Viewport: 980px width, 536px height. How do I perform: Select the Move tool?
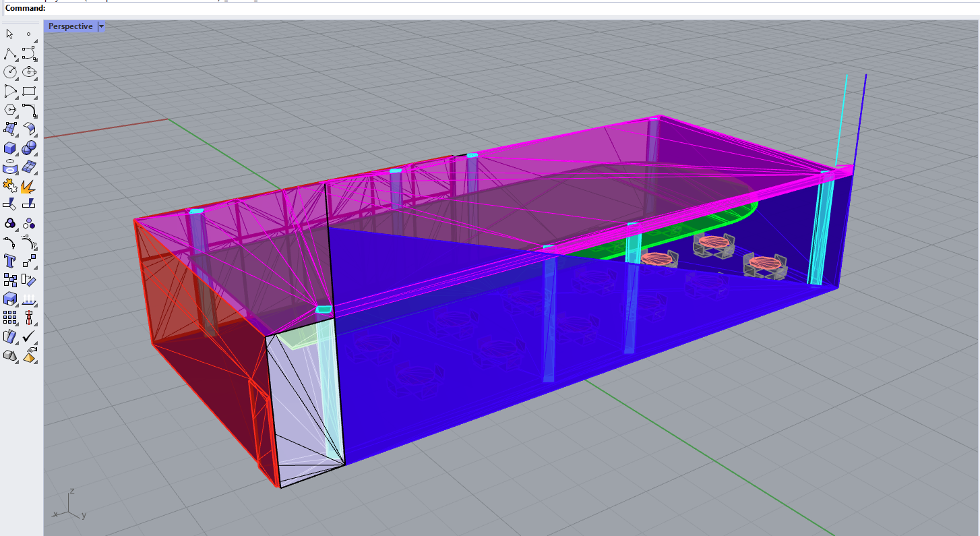[x=29, y=260]
